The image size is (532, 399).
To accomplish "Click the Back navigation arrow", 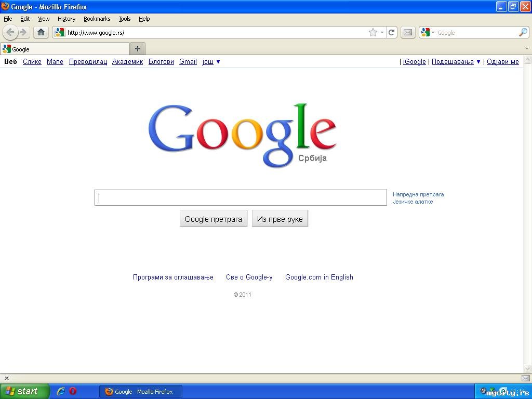I will coord(10,33).
